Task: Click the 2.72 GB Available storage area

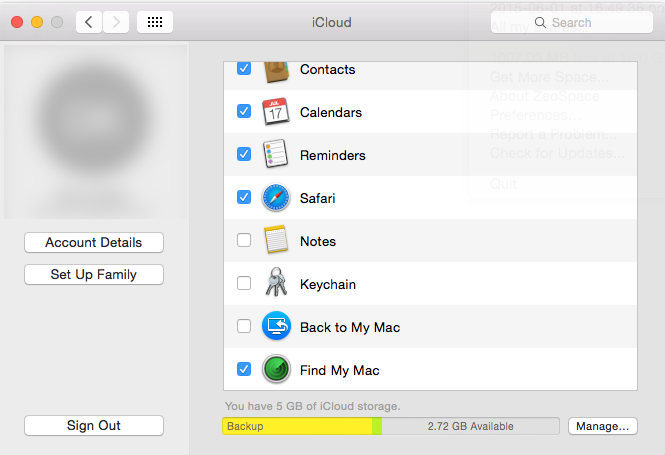Action: pos(470,426)
